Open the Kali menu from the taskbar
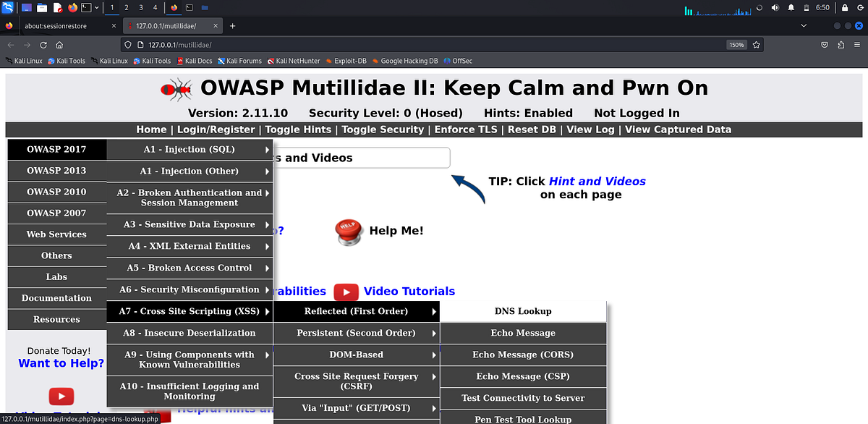This screenshot has height=424, width=868. 7,7
